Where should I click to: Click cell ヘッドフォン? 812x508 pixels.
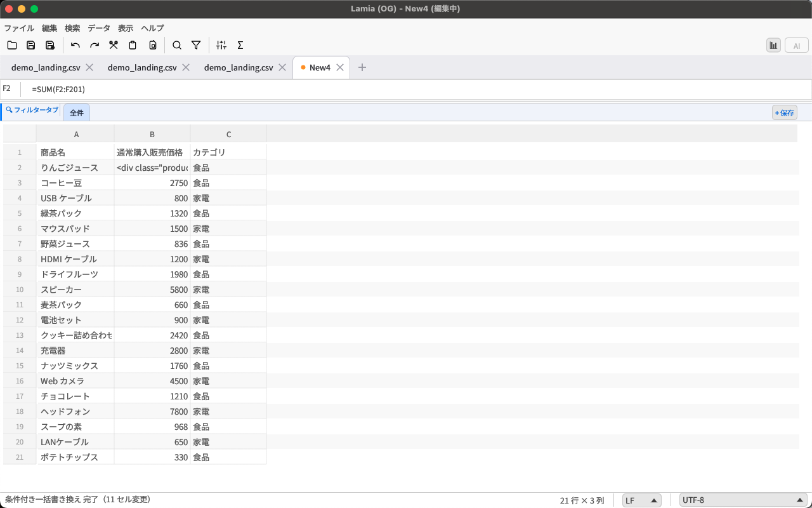coord(75,411)
